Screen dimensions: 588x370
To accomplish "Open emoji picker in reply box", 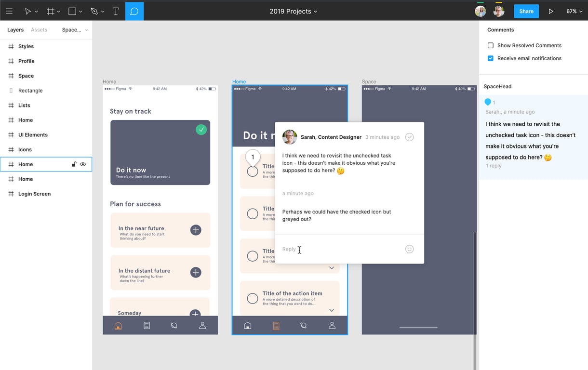I will (409, 249).
